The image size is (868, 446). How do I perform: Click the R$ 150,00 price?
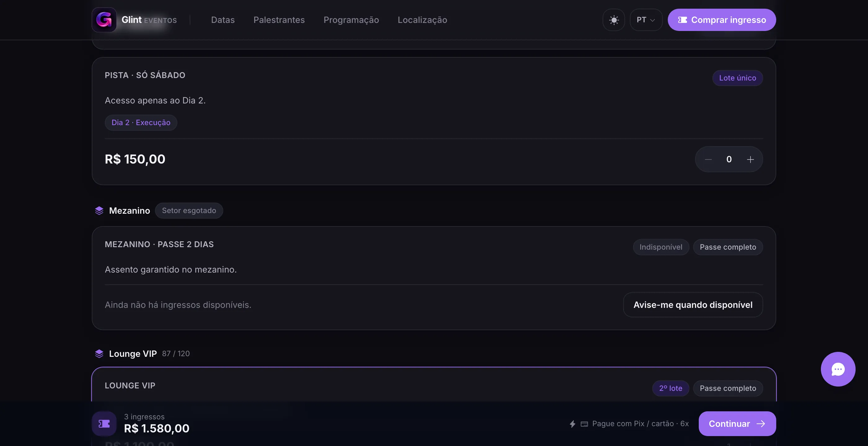click(135, 159)
